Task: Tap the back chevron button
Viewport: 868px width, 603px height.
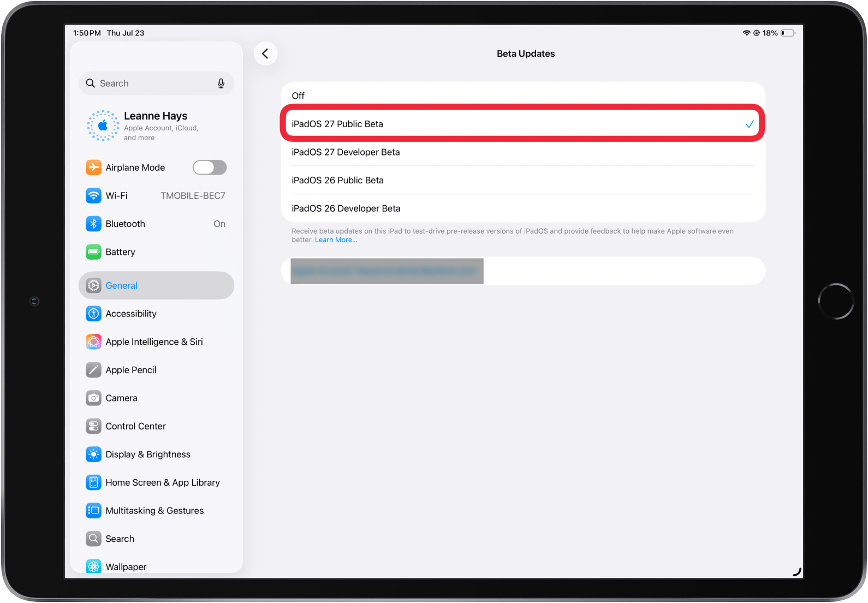Action: (x=265, y=53)
